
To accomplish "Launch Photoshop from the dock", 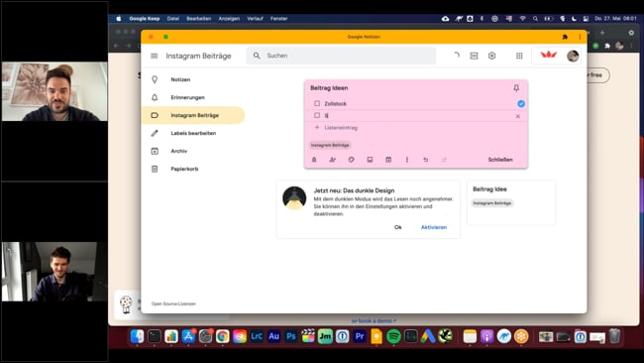I will point(291,336).
